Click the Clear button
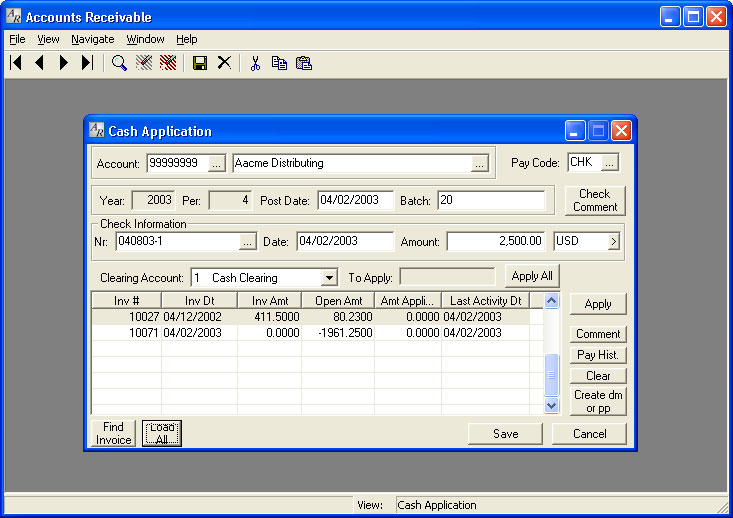This screenshot has width=733, height=518. [x=598, y=376]
